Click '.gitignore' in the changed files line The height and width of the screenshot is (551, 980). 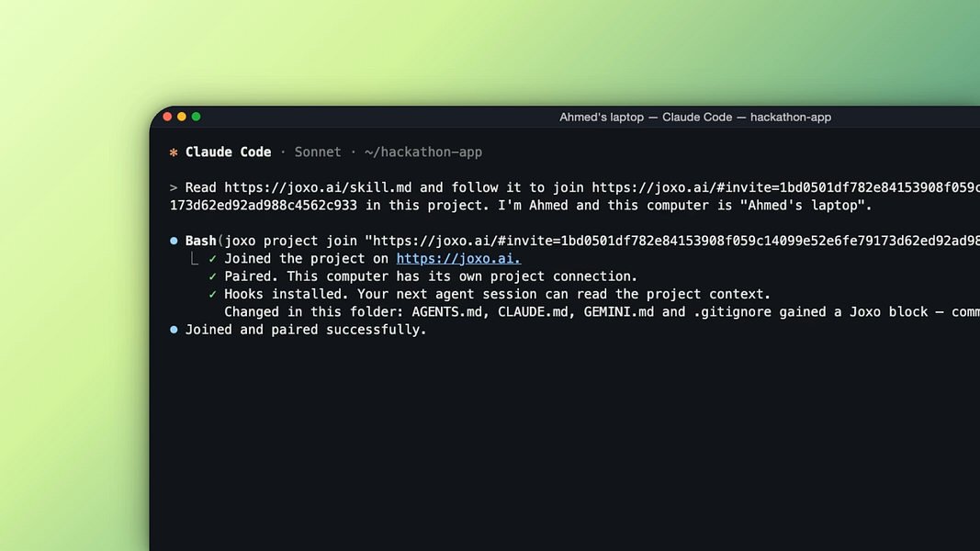click(732, 311)
